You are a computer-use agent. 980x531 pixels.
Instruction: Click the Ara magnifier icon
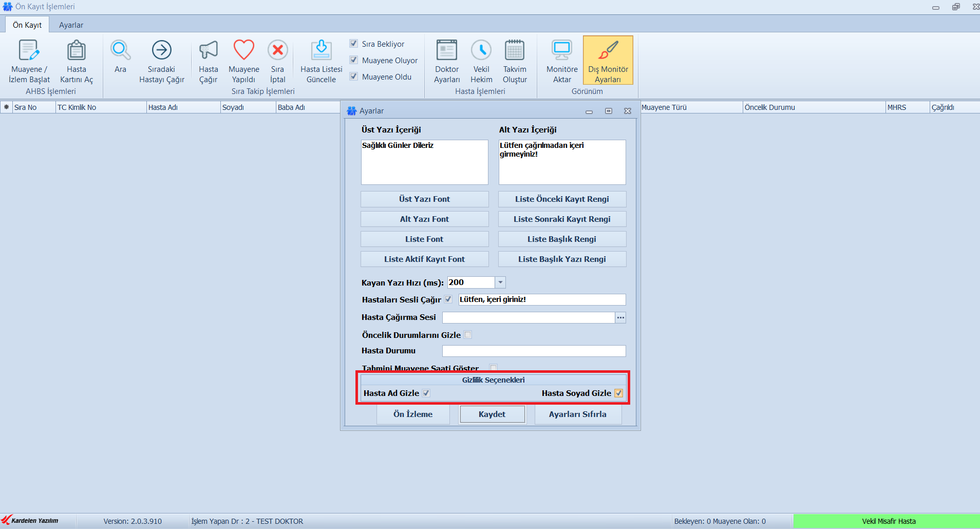[120, 51]
